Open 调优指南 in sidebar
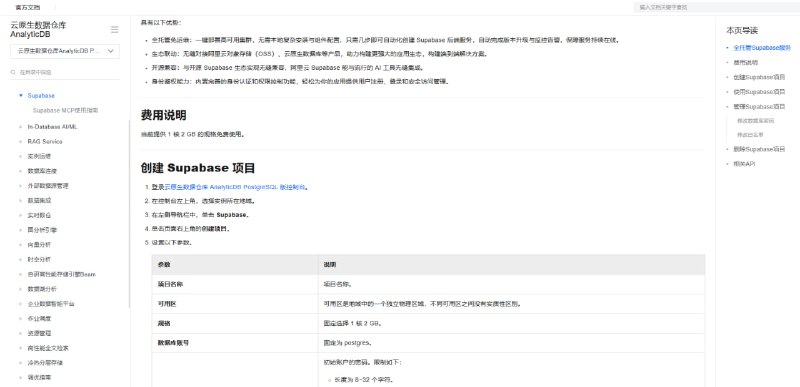The height and width of the screenshot is (387, 800). (x=39, y=377)
